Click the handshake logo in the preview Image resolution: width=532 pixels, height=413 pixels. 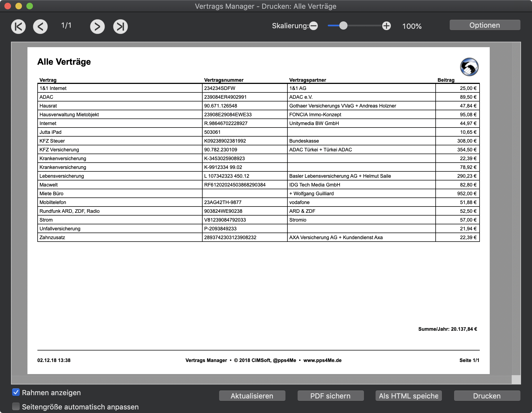(x=469, y=67)
